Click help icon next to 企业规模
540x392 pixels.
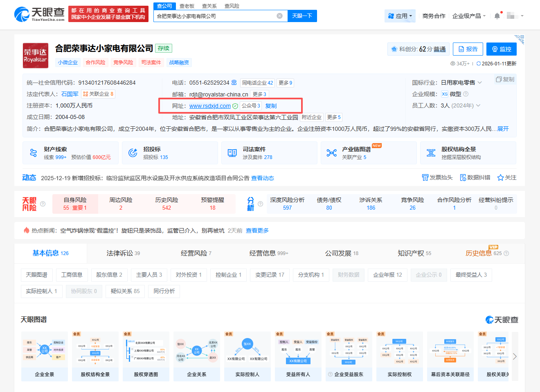(x=466, y=94)
